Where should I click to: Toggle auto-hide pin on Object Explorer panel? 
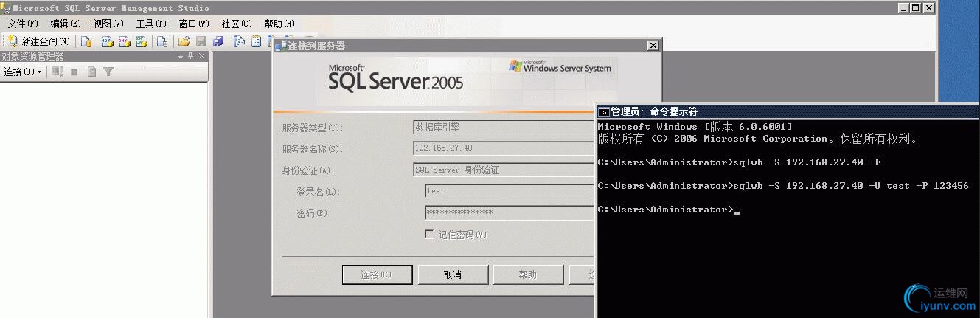(x=190, y=56)
